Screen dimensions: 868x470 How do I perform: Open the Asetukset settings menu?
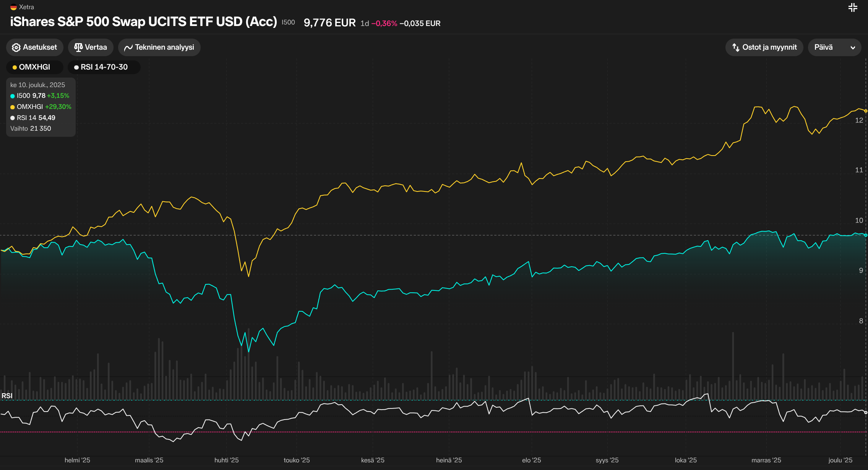click(40, 47)
